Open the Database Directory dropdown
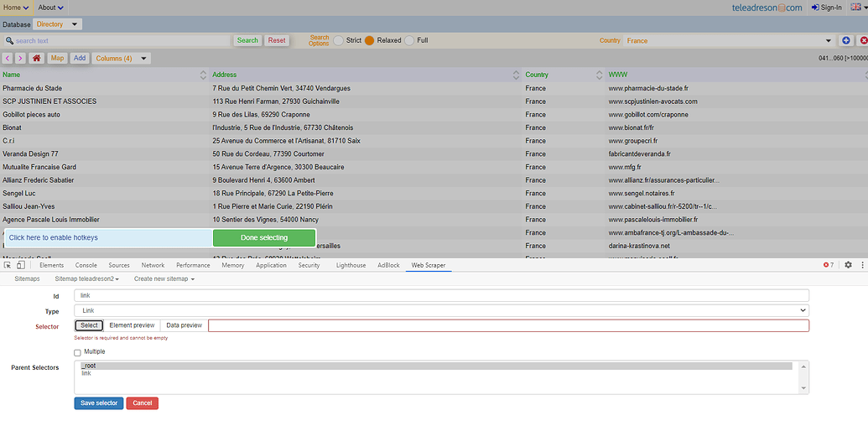This screenshot has height=426, width=868. point(58,24)
